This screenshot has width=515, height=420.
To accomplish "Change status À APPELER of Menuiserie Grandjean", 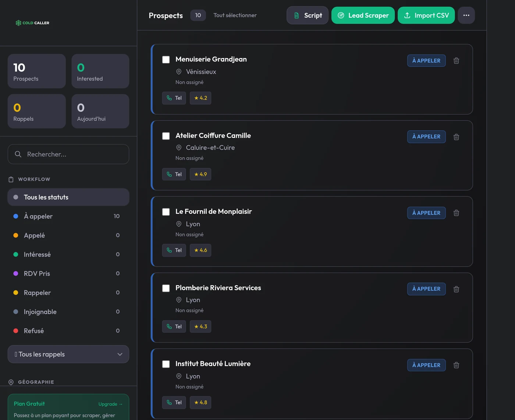I will coord(426,61).
